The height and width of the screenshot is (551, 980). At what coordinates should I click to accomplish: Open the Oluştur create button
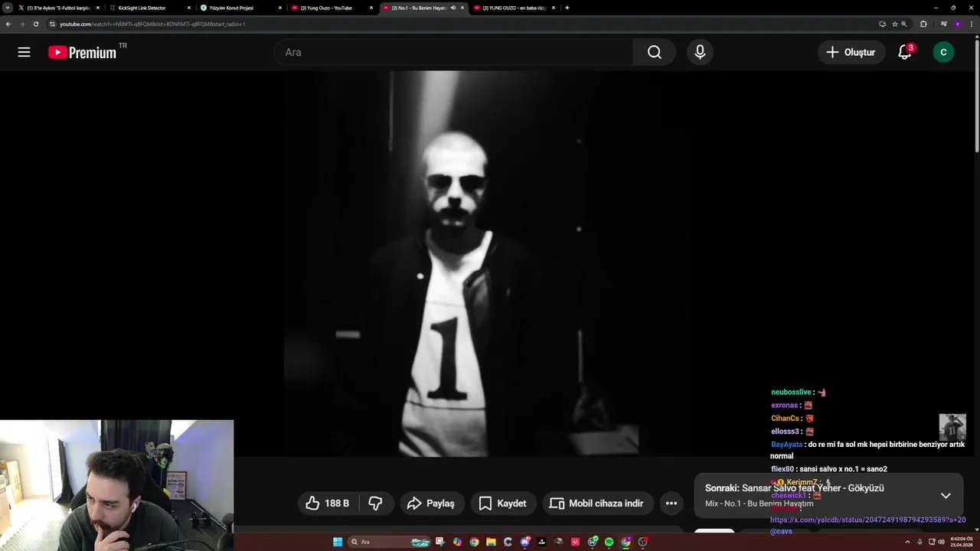851,52
